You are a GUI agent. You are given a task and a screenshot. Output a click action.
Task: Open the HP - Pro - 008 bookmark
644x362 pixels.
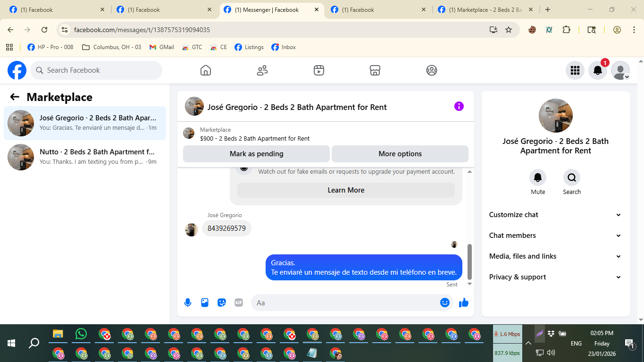[x=50, y=47]
